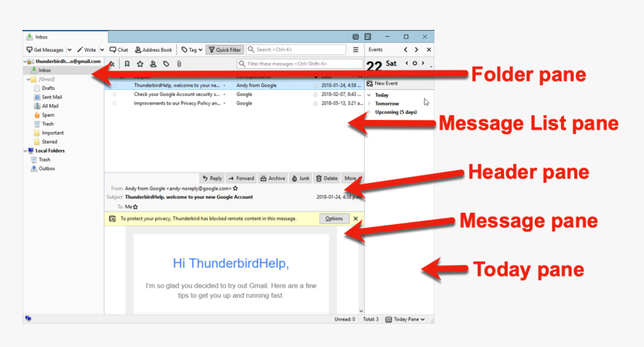Click Filter these messages field
Viewport: 644px width, 347px height.
click(x=300, y=64)
